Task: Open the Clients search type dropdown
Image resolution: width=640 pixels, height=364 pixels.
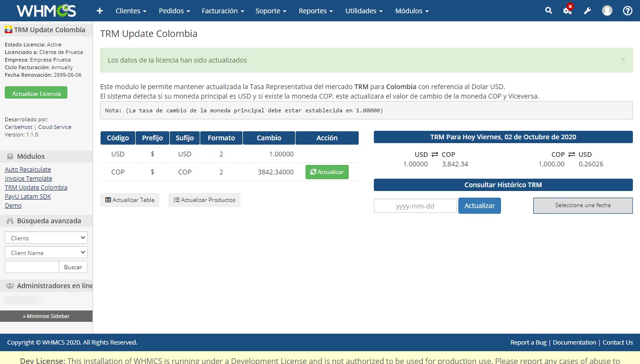Action: [x=46, y=238]
